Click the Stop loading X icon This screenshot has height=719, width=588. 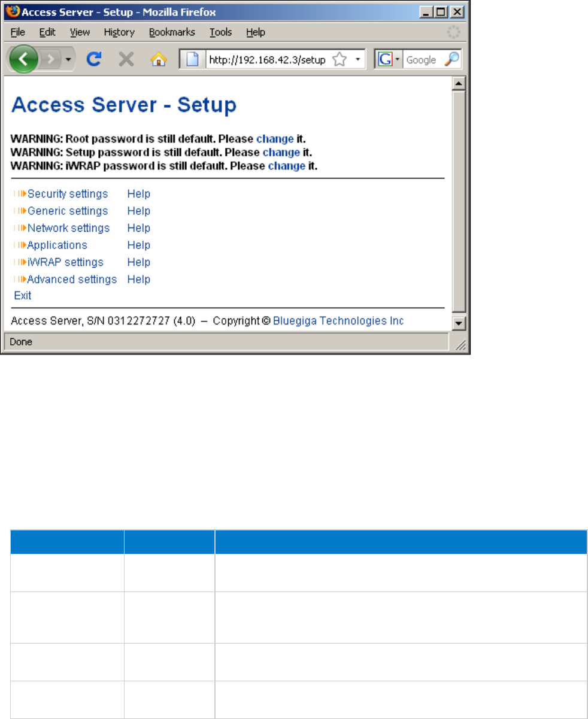[x=126, y=59]
